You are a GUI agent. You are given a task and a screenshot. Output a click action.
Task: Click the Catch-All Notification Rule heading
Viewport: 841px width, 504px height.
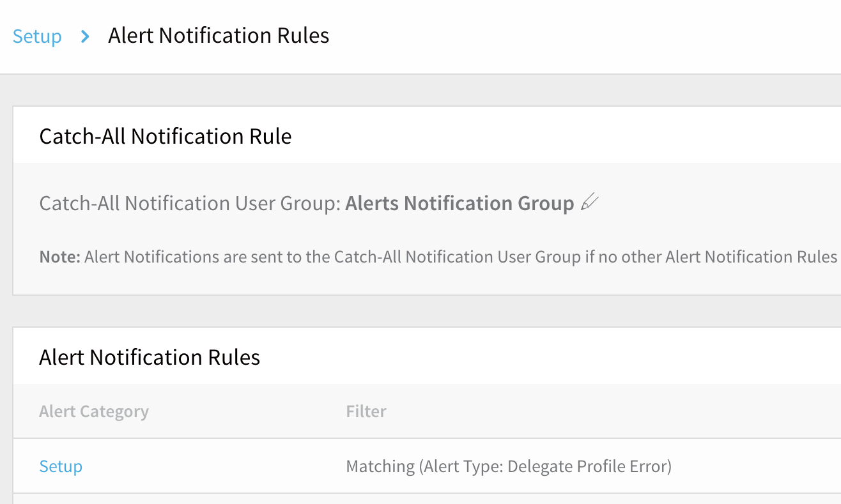click(x=166, y=136)
